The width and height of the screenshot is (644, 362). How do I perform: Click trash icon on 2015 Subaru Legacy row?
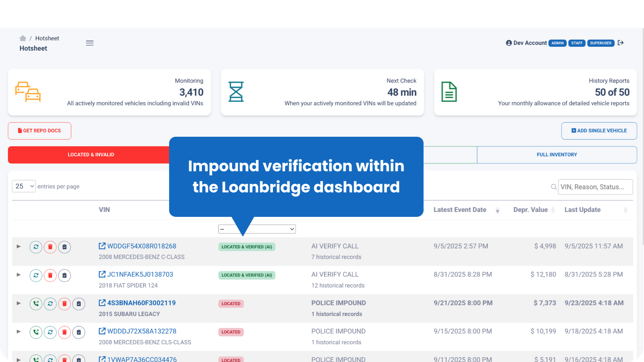point(64,304)
